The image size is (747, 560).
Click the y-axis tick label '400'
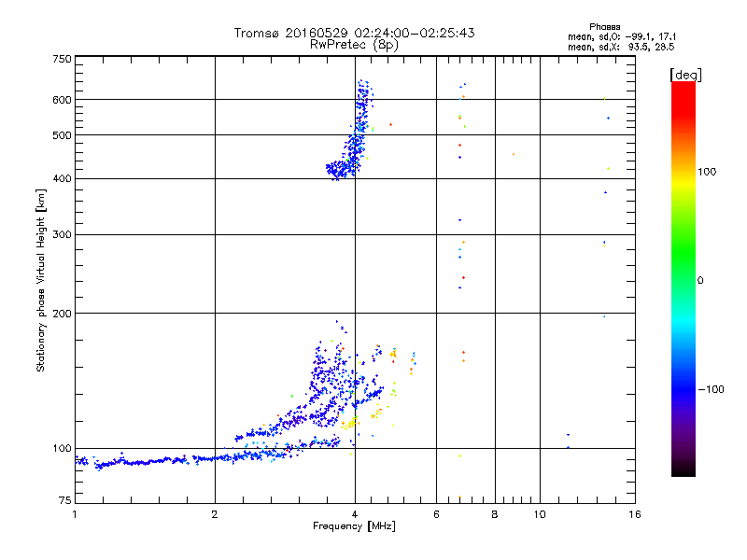point(62,179)
